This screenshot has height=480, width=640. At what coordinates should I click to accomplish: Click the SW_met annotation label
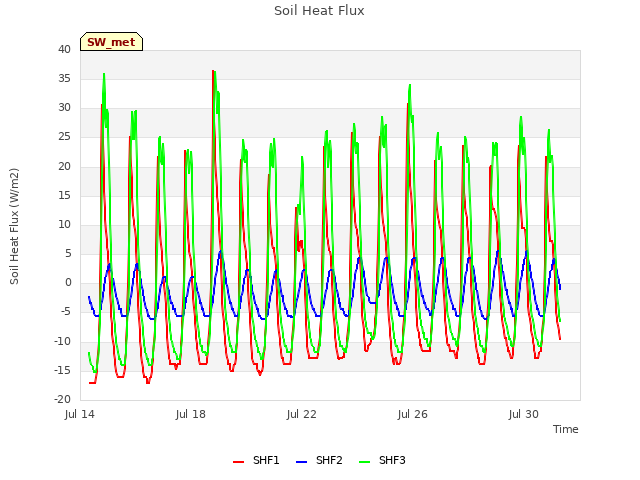pos(111,42)
